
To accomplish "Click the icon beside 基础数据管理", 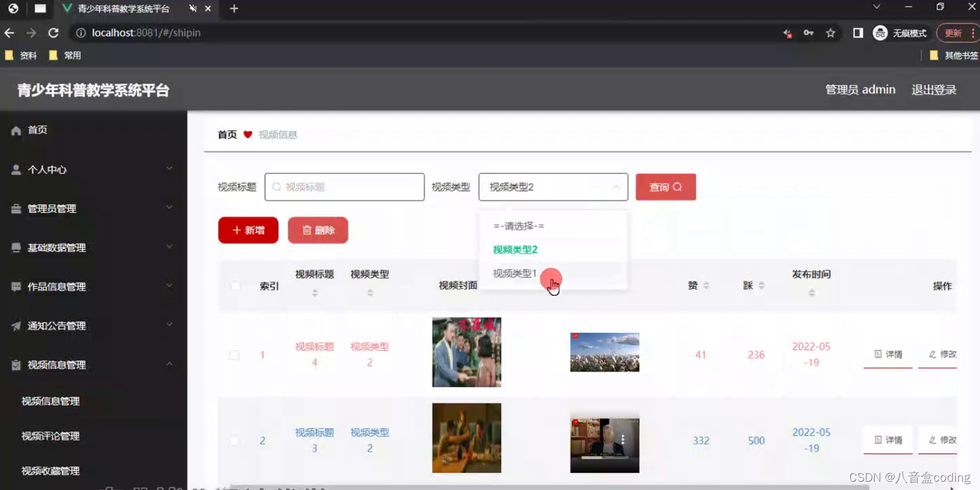I will click(16, 248).
